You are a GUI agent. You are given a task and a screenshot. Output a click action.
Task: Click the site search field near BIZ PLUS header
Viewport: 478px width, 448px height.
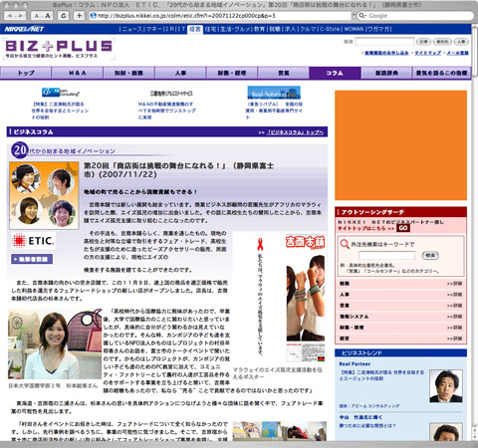pos(384,42)
